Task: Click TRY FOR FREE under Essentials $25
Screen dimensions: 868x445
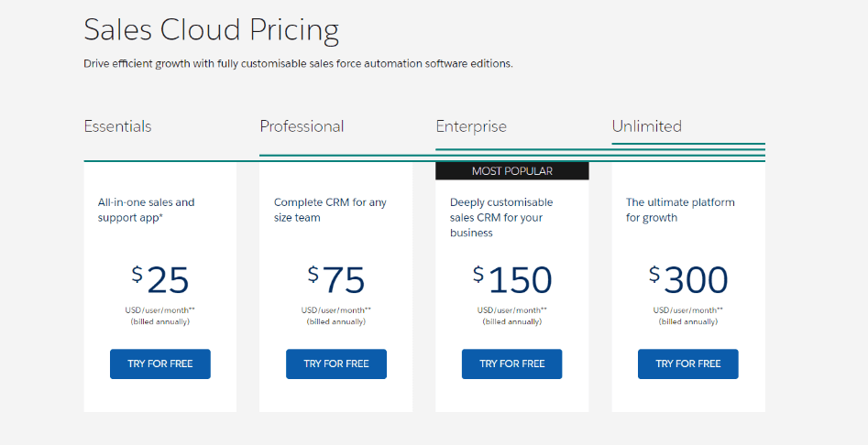Action: [160, 364]
